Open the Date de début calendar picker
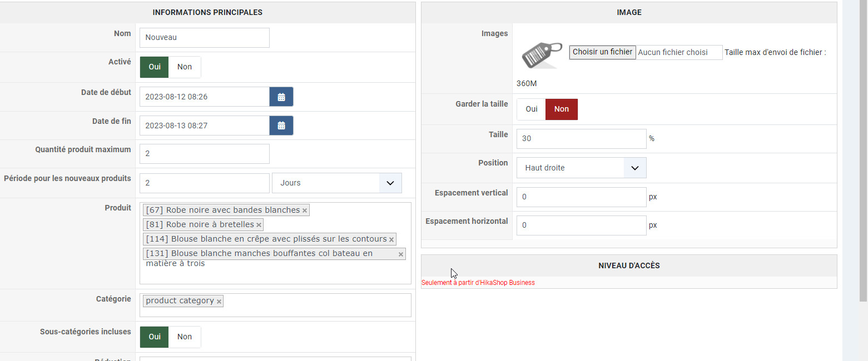This screenshot has height=361, width=868. coord(281,97)
